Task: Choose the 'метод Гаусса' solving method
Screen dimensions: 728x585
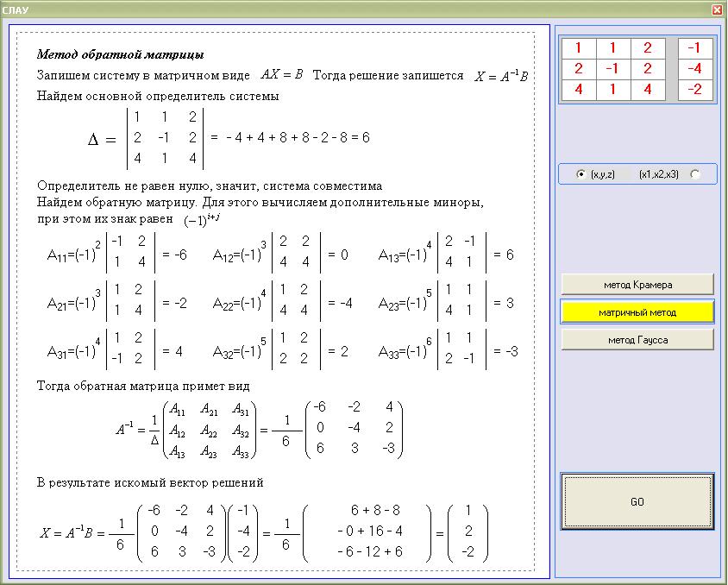Action: coord(637,340)
